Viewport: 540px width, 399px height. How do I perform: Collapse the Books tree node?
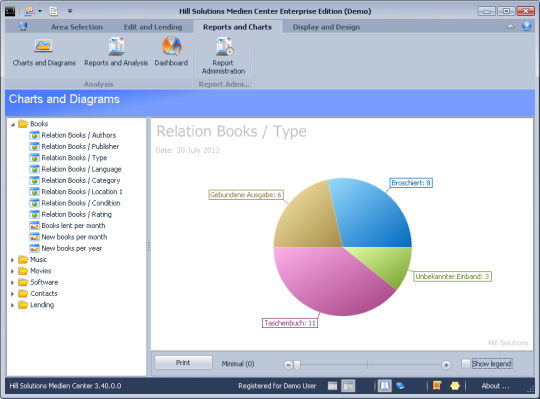click(13, 124)
